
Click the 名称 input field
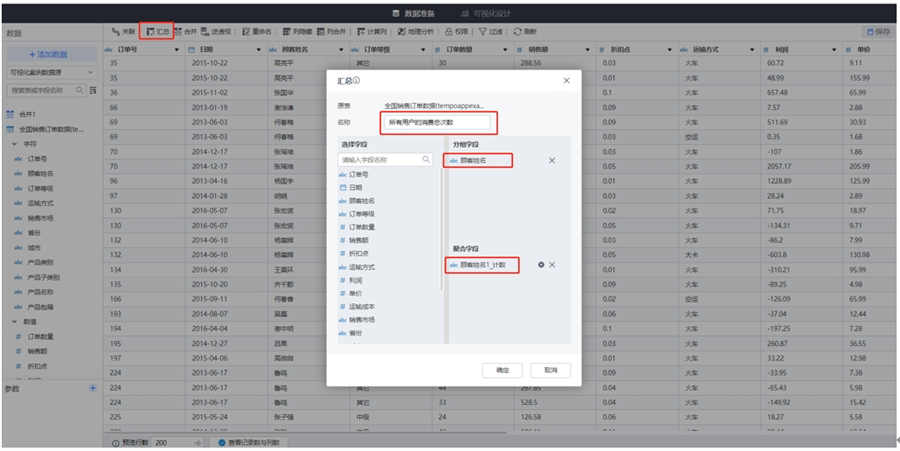[436, 121]
